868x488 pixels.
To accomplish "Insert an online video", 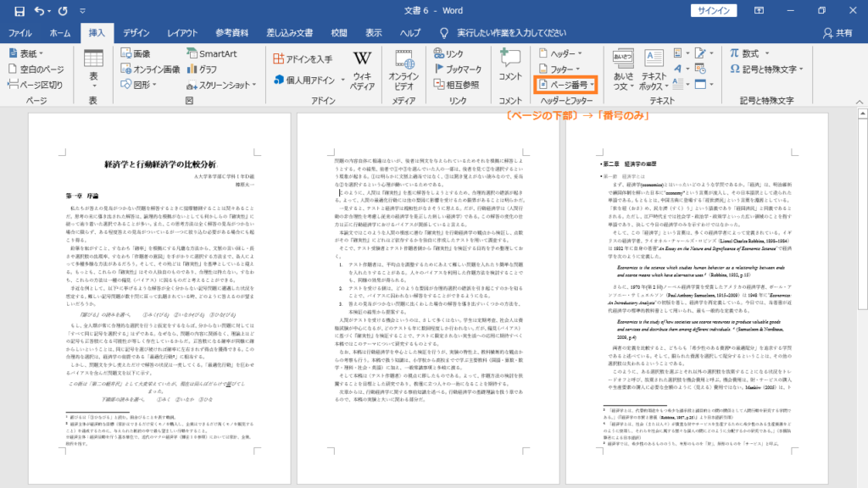I will coord(403,69).
